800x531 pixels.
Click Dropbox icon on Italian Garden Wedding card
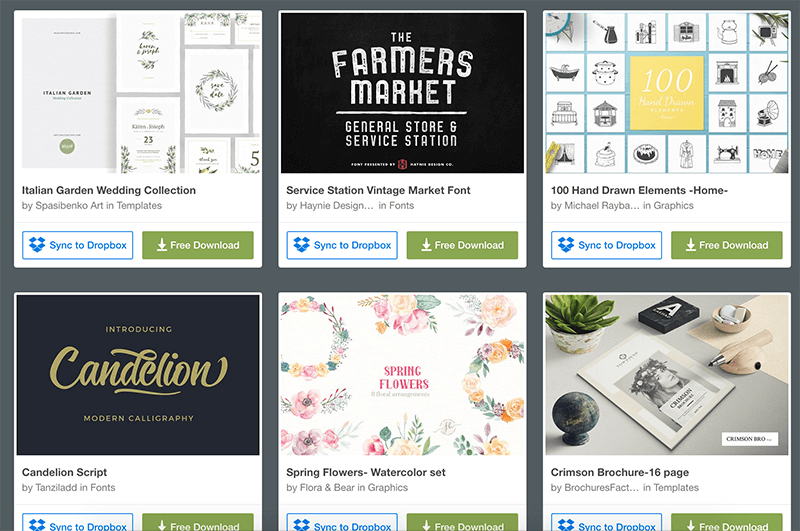[37, 245]
